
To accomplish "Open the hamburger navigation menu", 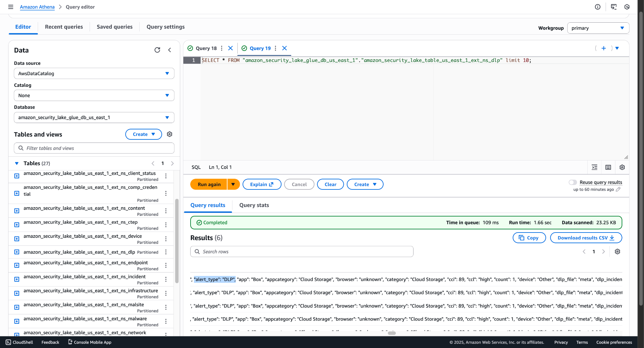I will (11, 7).
